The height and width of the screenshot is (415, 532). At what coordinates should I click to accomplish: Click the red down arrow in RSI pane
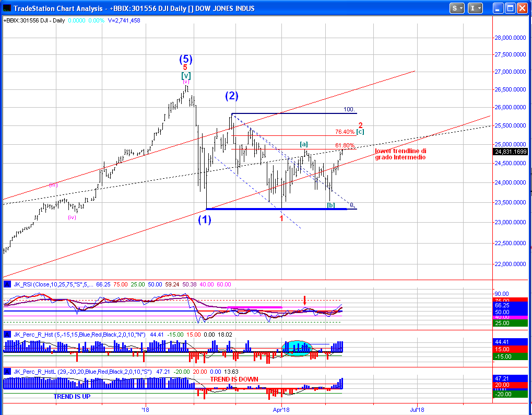pyautogui.click(x=305, y=300)
